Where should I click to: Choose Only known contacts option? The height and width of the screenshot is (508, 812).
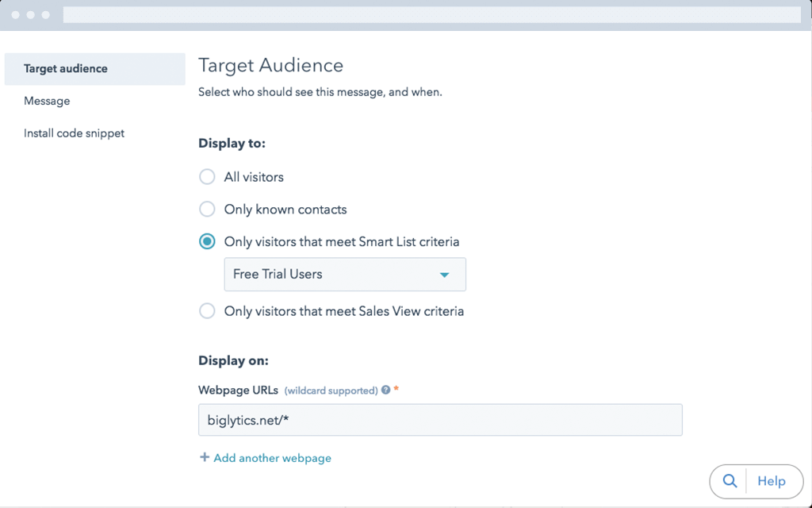click(x=207, y=209)
